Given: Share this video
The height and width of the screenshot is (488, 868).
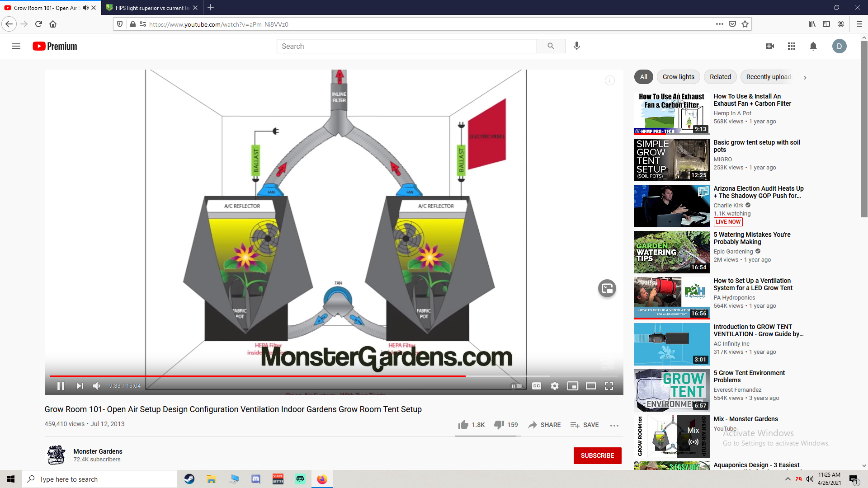Looking at the screenshot, I should pos(544,425).
